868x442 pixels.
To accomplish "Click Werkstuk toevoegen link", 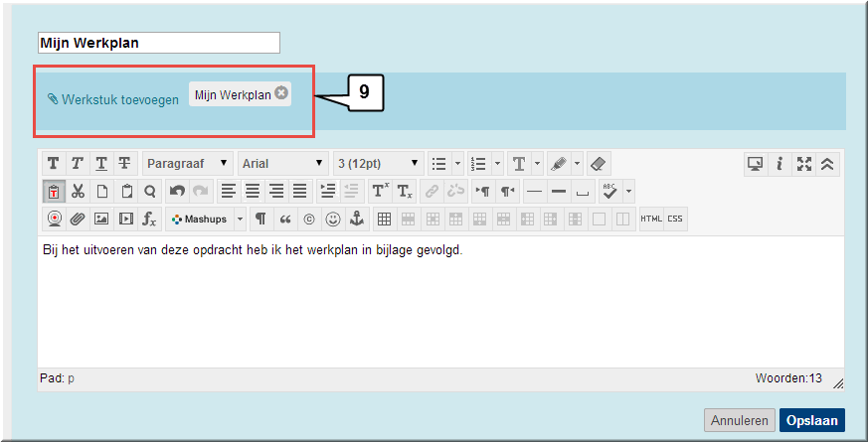I will coord(113,99).
